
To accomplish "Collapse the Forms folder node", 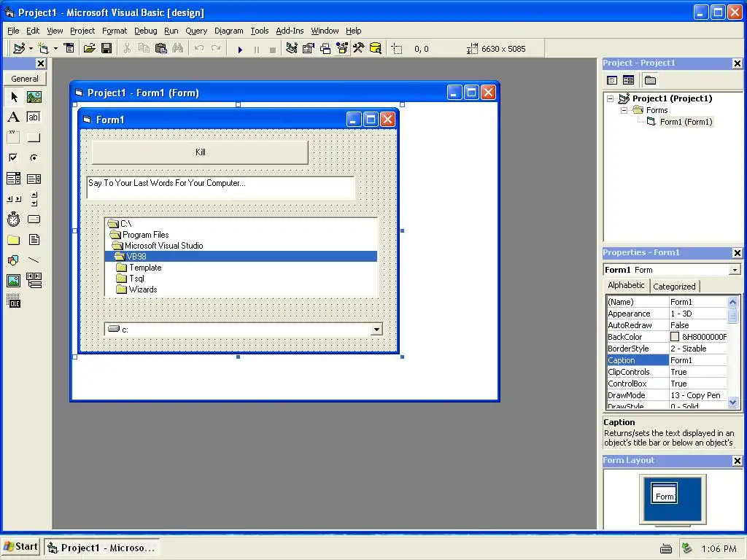I will pos(624,110).
